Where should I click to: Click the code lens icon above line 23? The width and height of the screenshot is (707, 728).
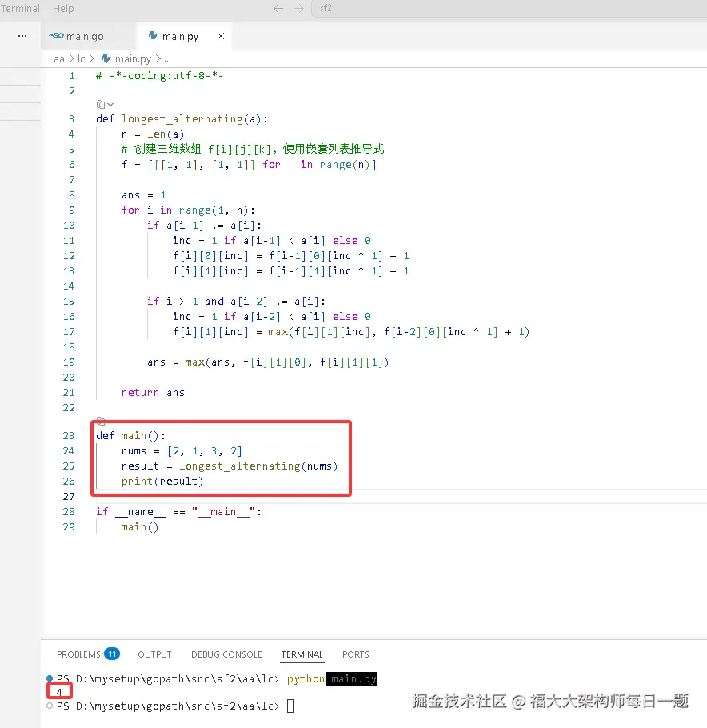(x=101, y=421)
